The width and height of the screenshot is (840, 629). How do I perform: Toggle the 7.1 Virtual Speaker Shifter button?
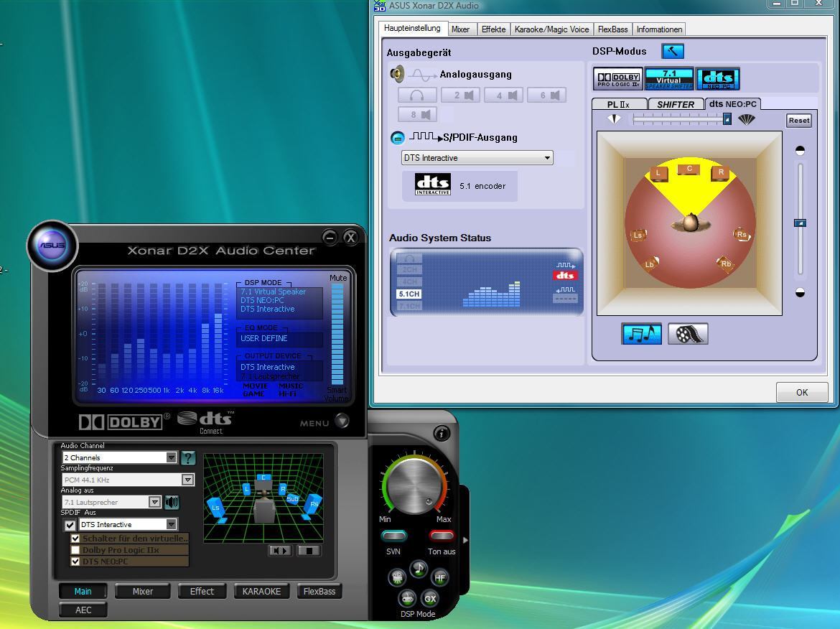coord(669,79)
